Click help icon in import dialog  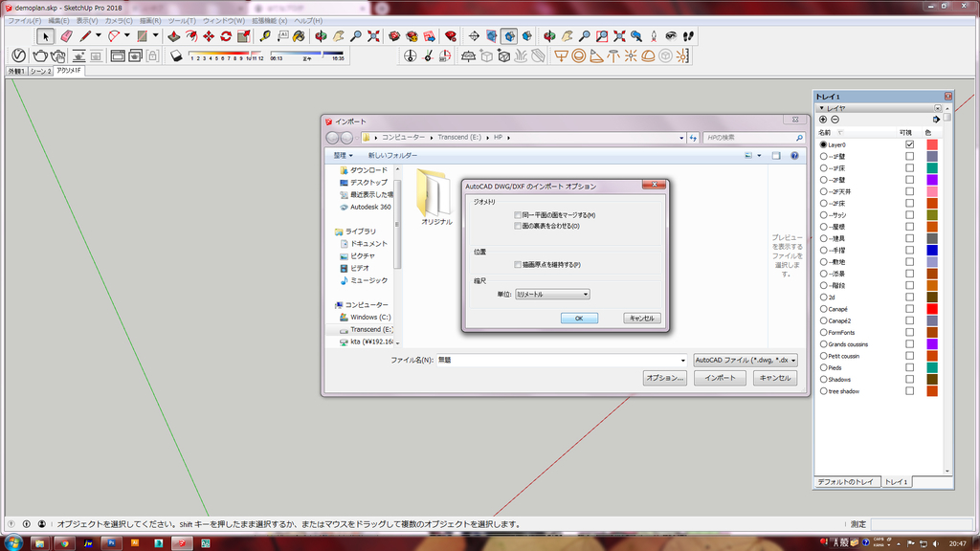[x=794, y=156]
